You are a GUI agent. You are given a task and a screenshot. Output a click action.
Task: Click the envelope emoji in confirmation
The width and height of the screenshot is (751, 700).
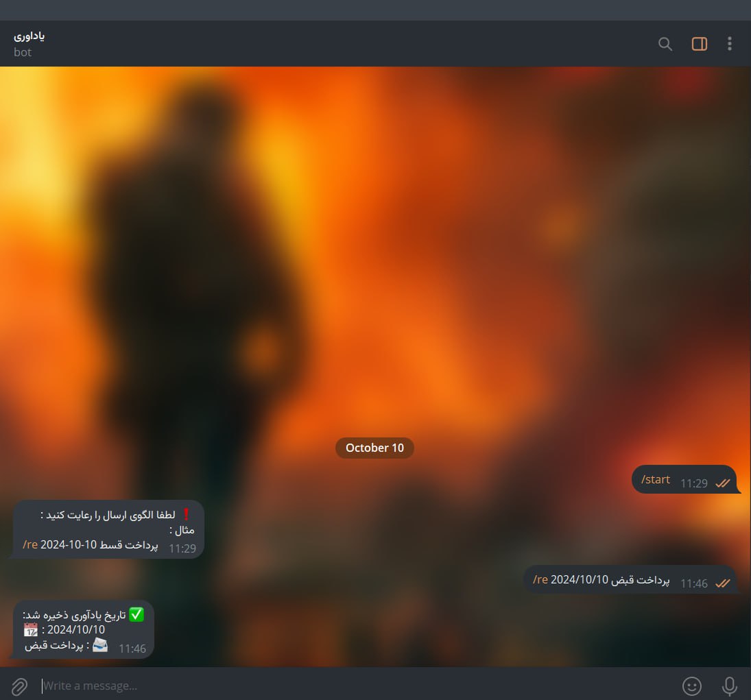(100, 645)
